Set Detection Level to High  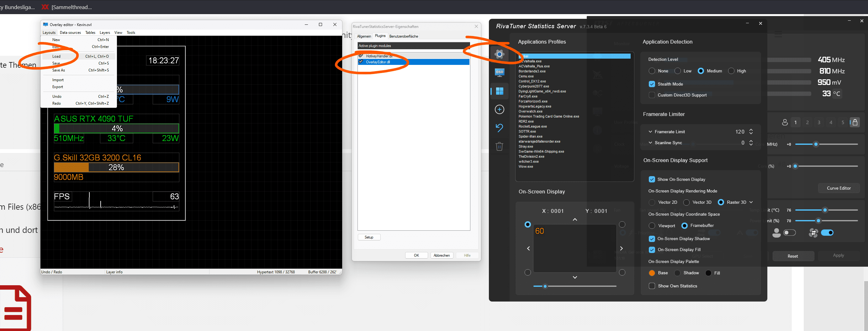[731, 71]
